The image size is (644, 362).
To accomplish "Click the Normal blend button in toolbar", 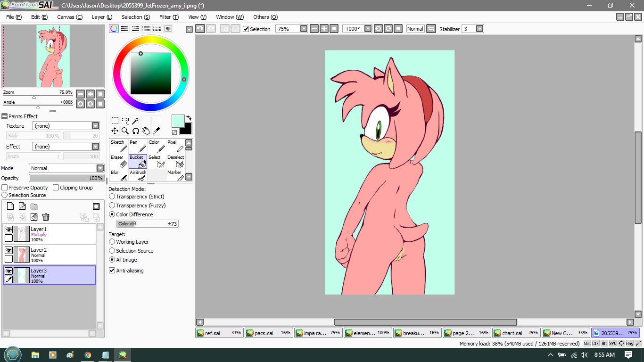I will coord(415,29).
